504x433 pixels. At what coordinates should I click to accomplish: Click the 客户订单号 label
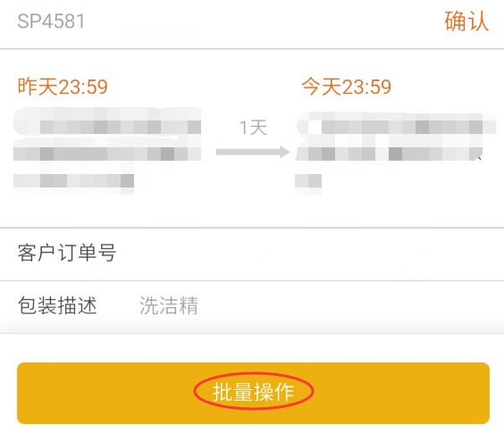66,254
